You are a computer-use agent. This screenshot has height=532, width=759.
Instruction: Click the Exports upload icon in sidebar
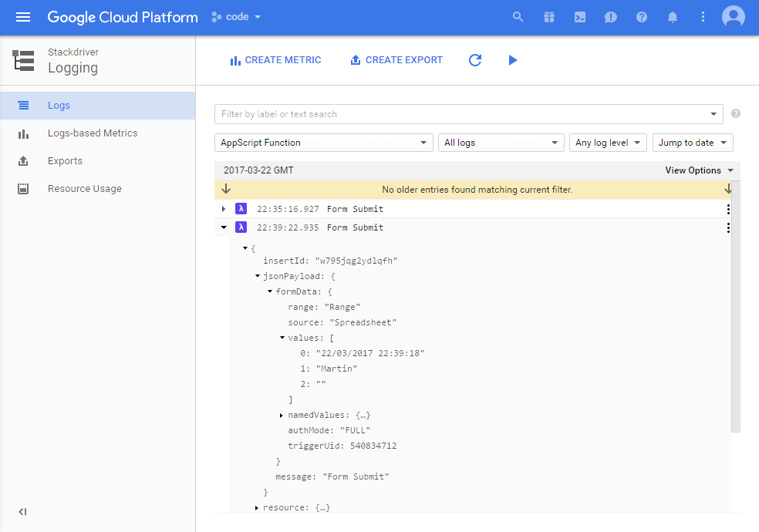tap(23, 161)
